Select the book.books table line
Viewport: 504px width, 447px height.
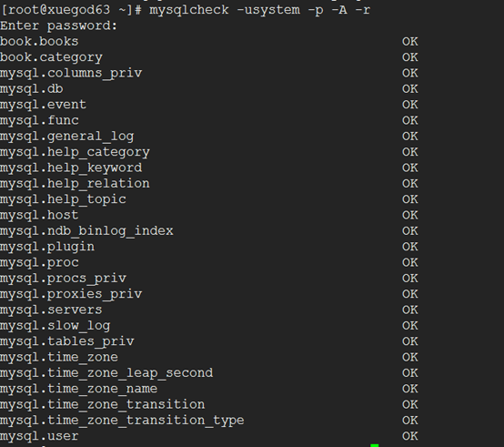39,42
